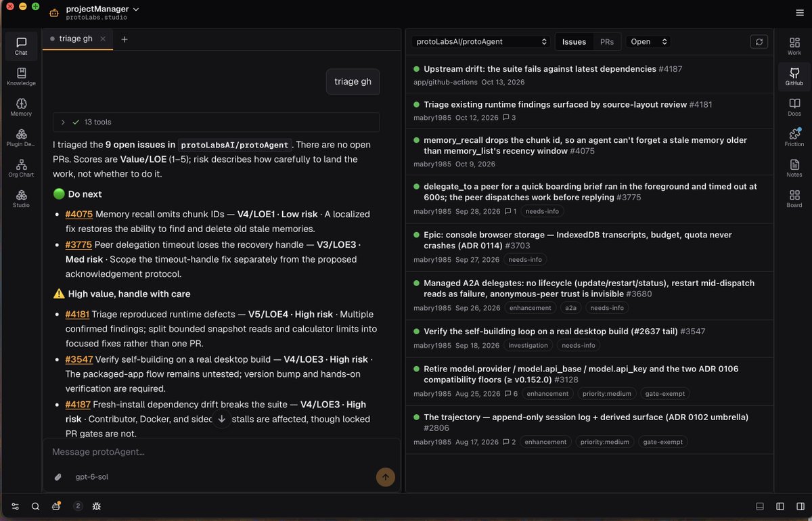The height and width of the screenshot is (521, 812).
Task: Open issue delegate_to a peer #3775
Action: [x=589, y=199]
